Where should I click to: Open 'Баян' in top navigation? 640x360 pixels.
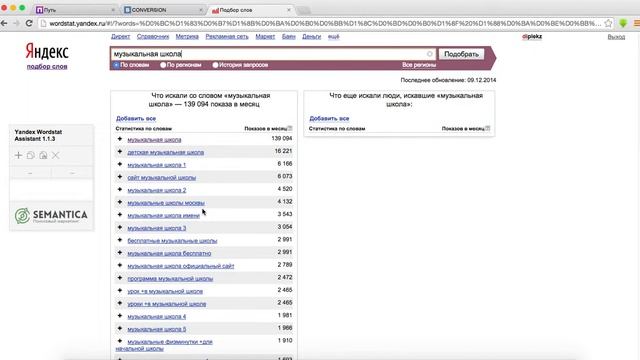[x=289, y=37]
